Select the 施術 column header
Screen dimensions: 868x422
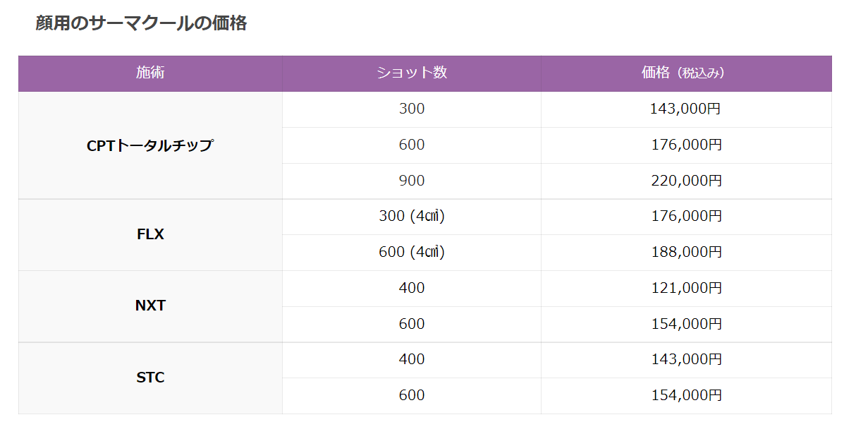(150, 73)
